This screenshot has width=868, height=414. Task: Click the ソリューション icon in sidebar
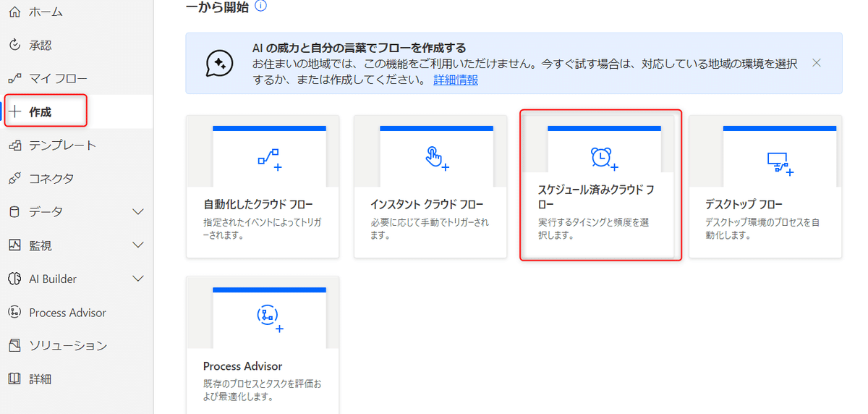pyautogui.click(x=14, y=345)
